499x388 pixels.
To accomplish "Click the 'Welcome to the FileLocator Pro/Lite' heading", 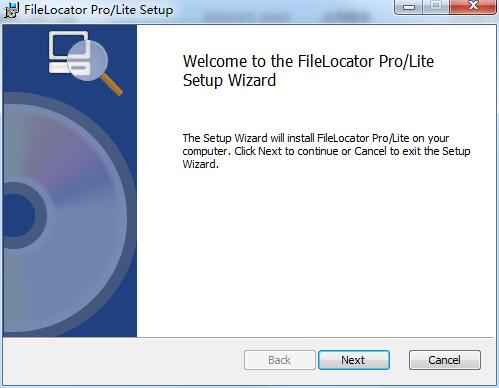I will pos(308,61).
